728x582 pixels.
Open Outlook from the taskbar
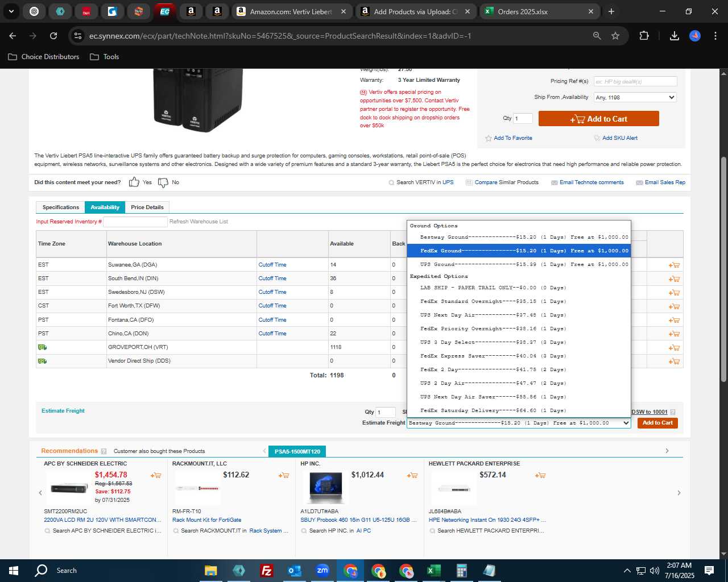(295, 571)
